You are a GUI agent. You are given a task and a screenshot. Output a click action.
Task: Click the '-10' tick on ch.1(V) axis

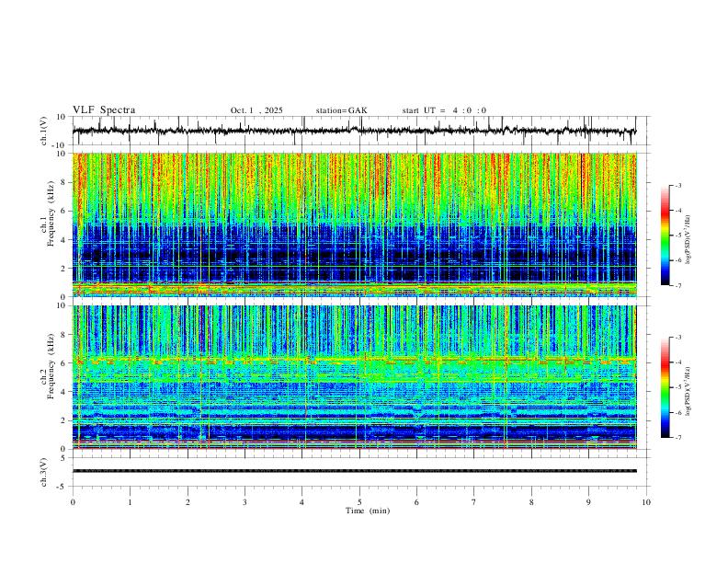(61, 145)
